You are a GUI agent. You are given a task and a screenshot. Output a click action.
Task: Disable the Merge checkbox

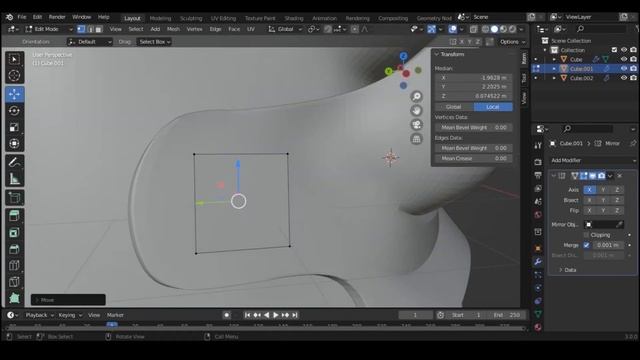point(587,245)
